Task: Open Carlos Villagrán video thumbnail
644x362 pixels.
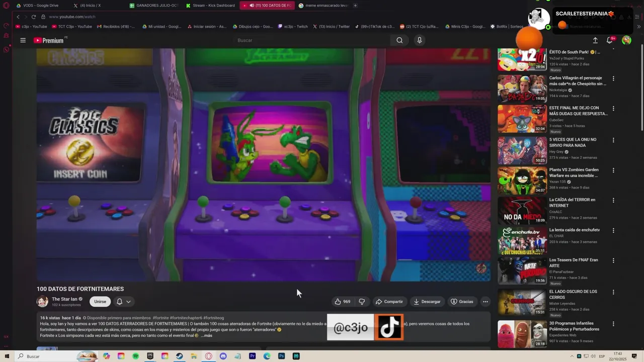Action: (x=522, y=88)
